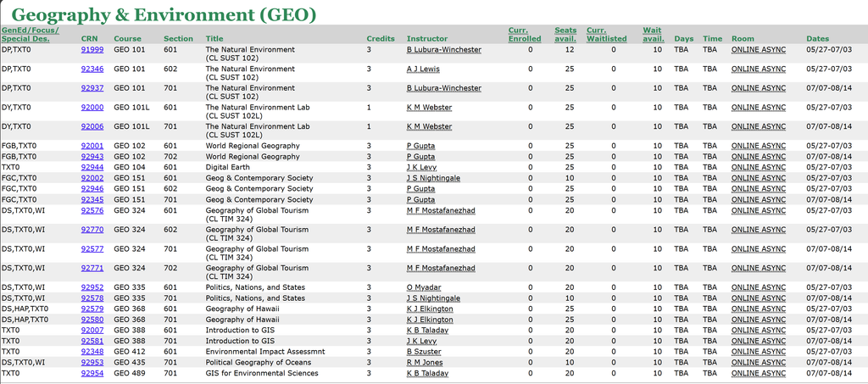Select the GEO 101L course cell for section 601
The image size is (868, 384).
(131, 108)
